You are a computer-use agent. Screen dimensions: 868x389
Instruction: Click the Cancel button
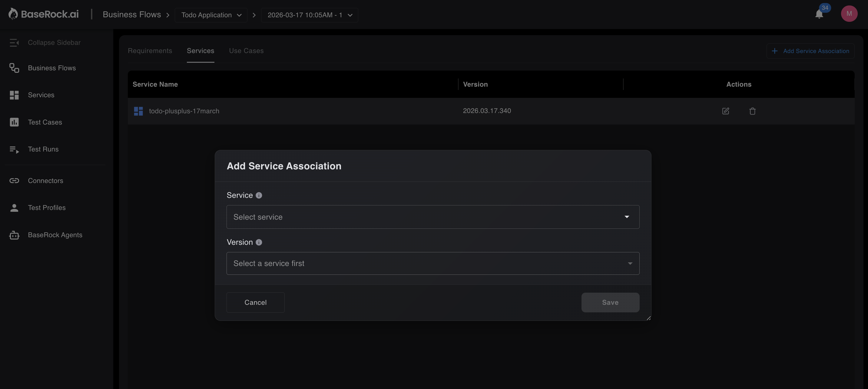tap(255, 303)
